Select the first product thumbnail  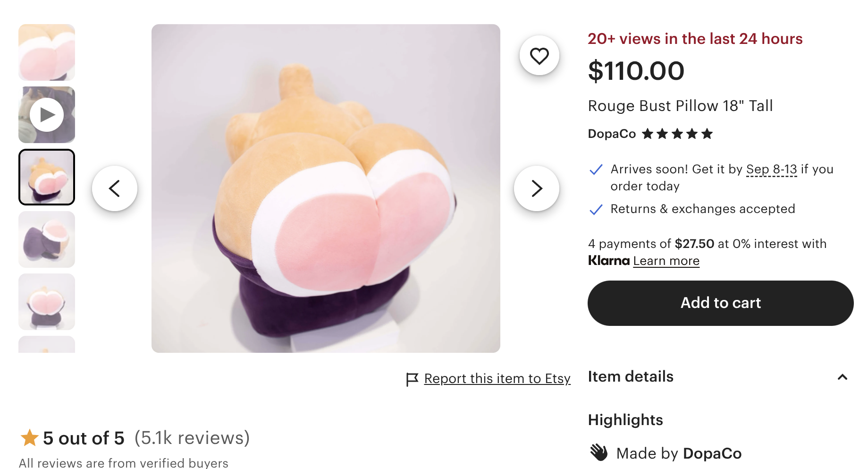47,52
